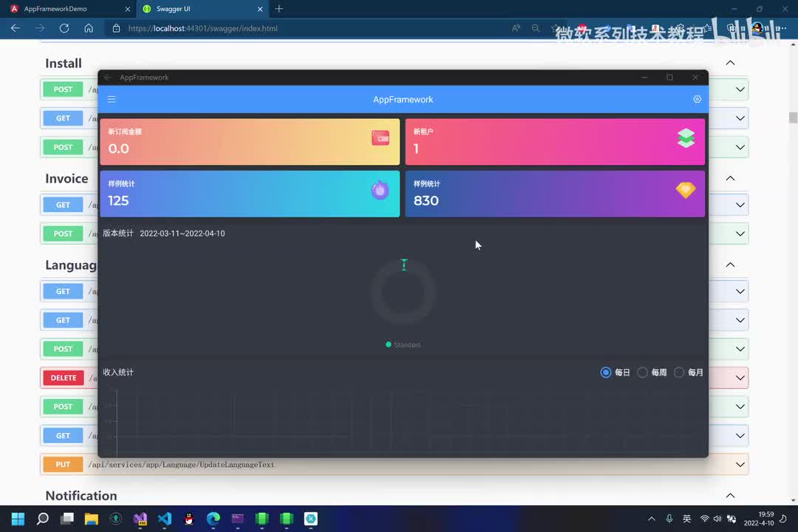This screenshot has height=532, width=798.
Task: Select the 每月 radio button
Action: pyautogui.click(x=679, y=372)
